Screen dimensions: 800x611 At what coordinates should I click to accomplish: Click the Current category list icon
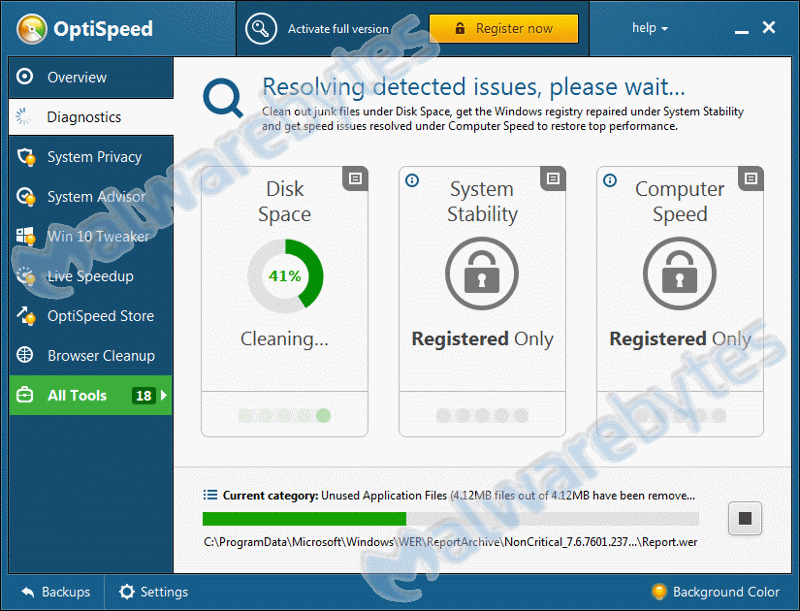pos(210,495)
